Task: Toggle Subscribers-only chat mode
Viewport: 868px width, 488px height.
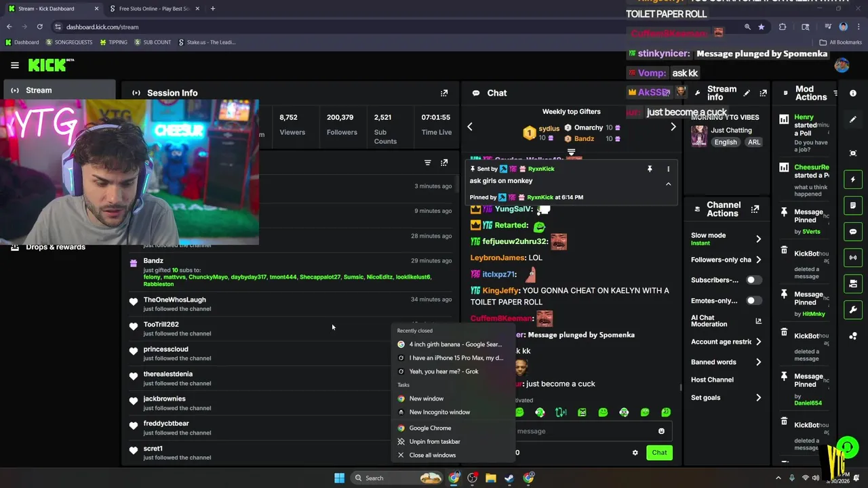Action: coord(754,280)
